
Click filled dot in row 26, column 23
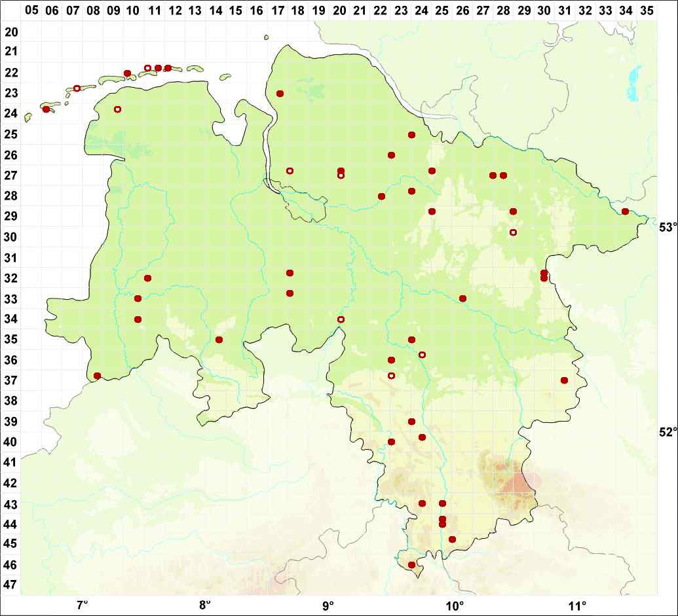(391, 155)
